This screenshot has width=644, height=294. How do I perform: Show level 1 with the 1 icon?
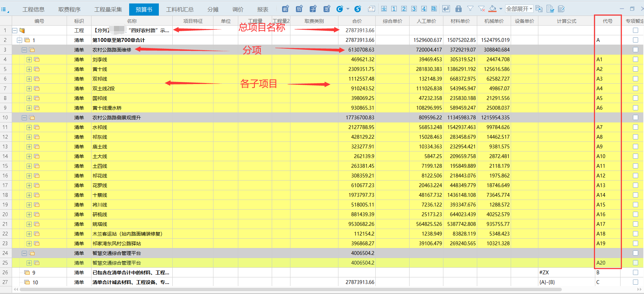point(394,9)
